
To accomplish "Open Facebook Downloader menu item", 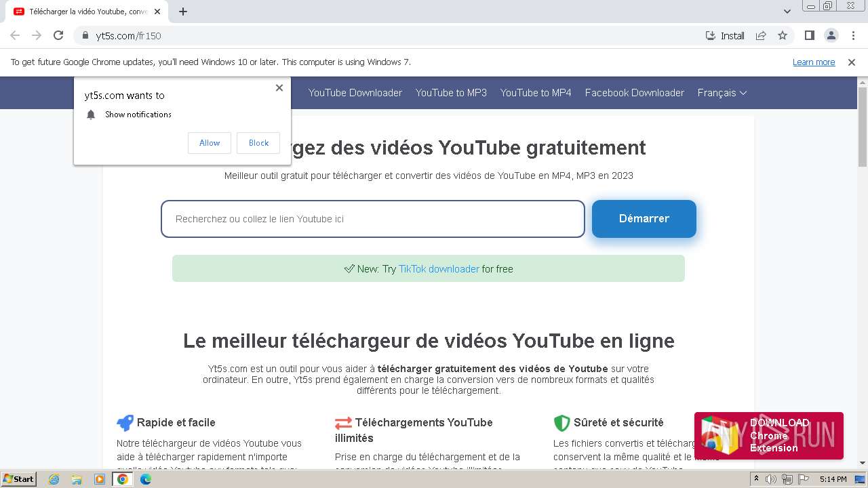I will tap(635, 93).
